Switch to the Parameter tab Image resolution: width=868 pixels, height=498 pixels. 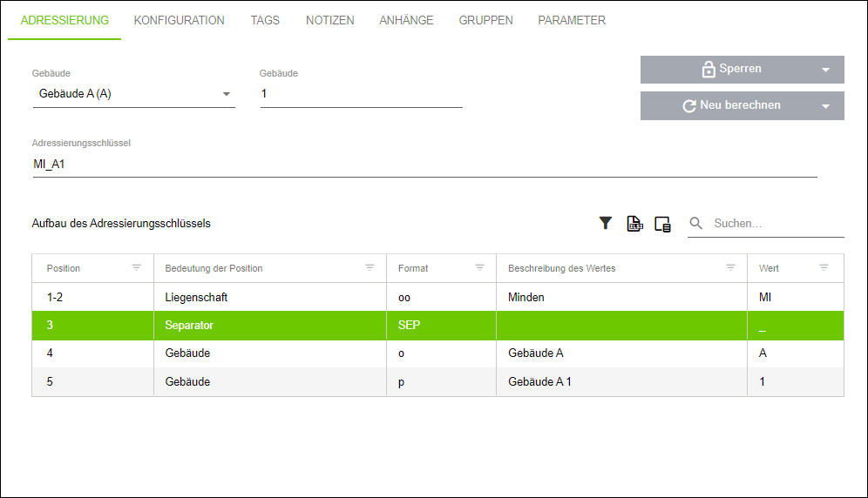(572, 21)
